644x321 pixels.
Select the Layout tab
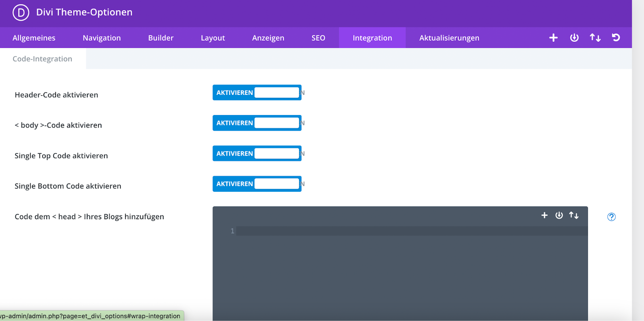coord(213,38)
